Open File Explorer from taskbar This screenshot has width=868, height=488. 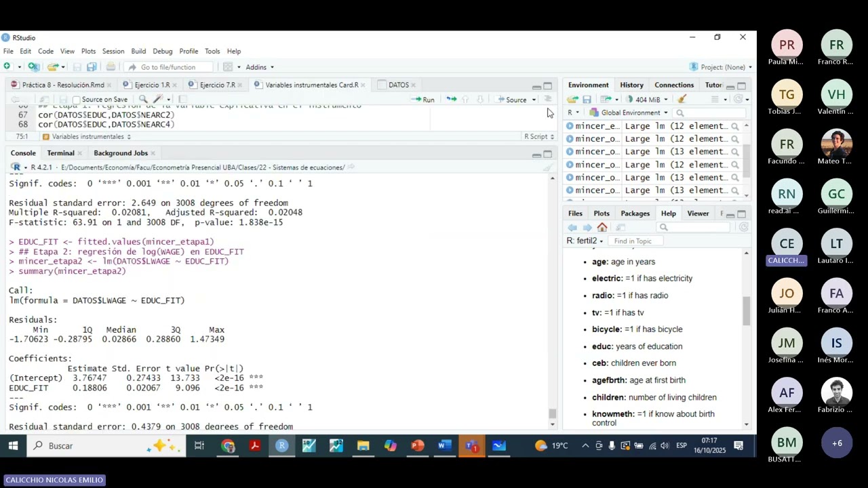click(363, 445)
